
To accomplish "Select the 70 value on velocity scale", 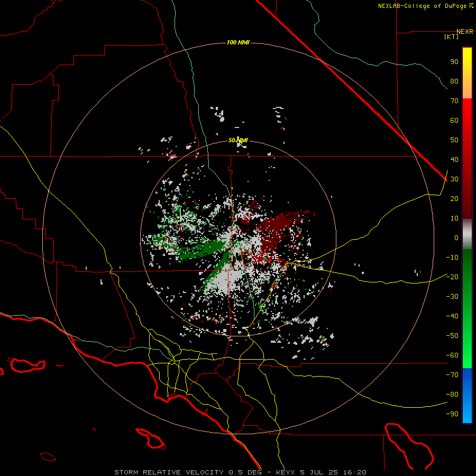I will pos(454,101).
